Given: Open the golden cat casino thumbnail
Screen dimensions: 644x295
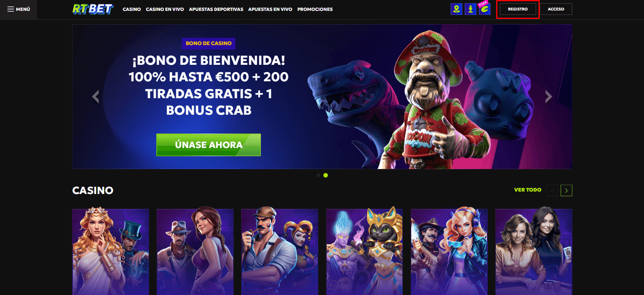Looking at the screenshot, I should coord(364,252).
